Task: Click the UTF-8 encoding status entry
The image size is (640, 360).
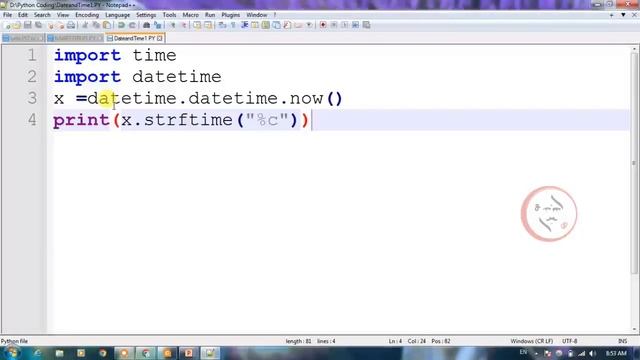Action: pos(569,341)
